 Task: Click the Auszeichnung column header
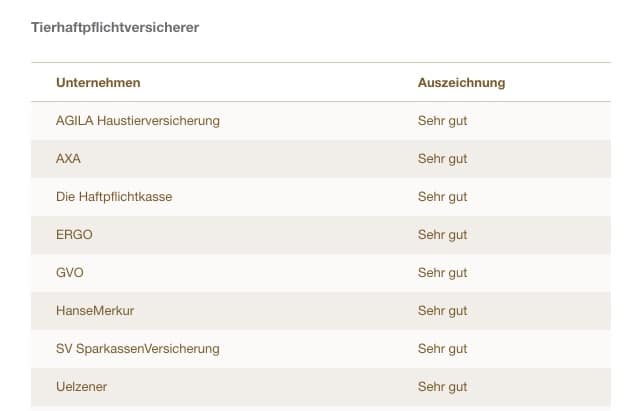(x=461, y=82)
